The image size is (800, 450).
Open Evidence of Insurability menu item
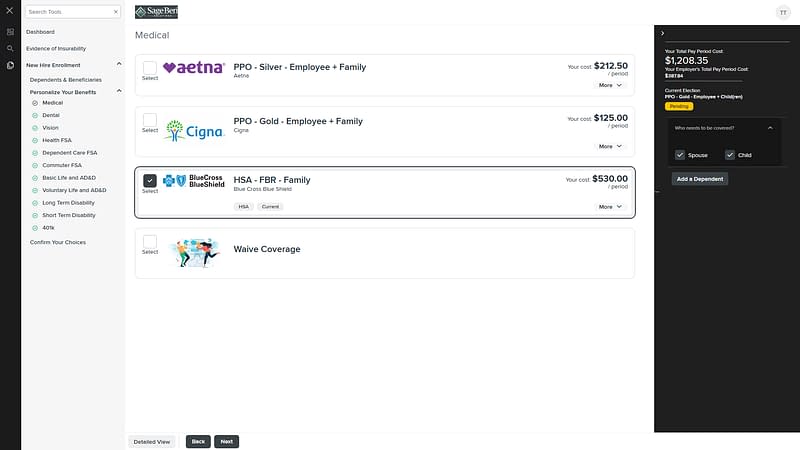[56, 48]
